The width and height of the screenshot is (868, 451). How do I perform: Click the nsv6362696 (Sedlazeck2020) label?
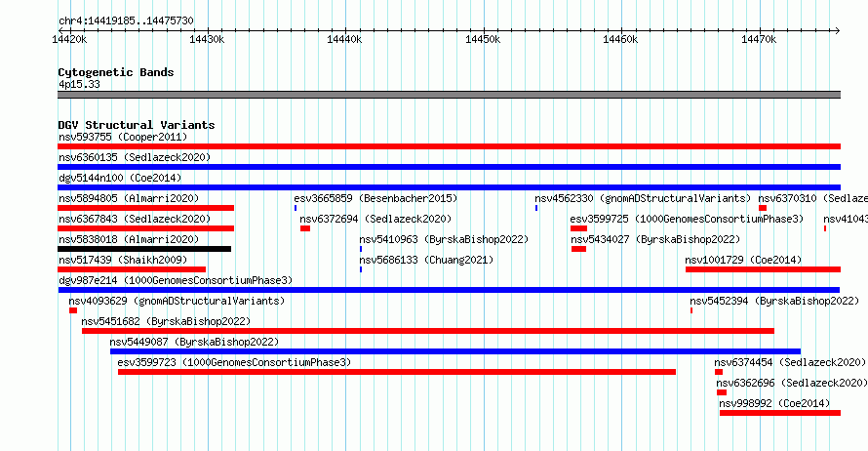pos(792,383)
